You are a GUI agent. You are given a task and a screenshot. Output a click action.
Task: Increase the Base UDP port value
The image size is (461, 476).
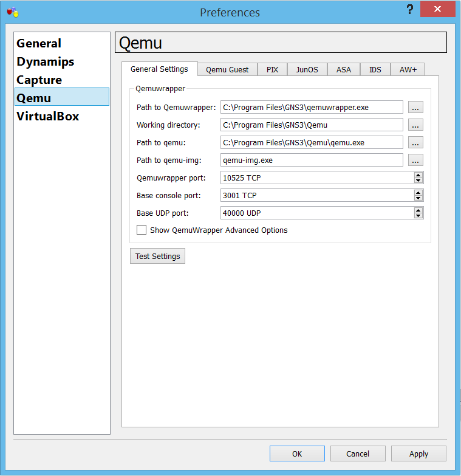pyautogui.click(x=418, y=210)
